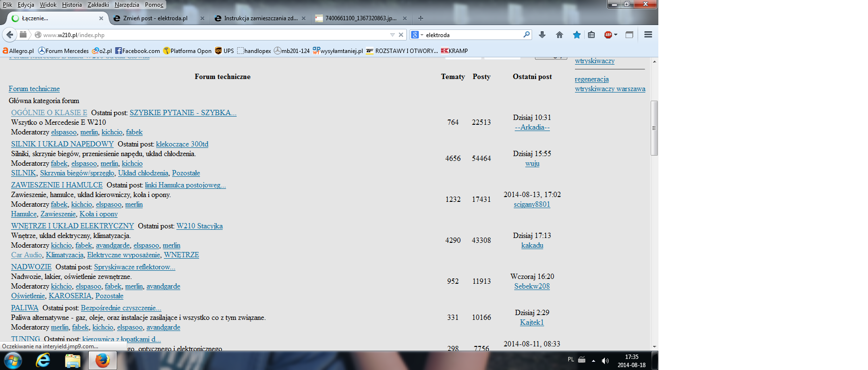
Task: Show bookmarks list icon
Action: point(591,35)
